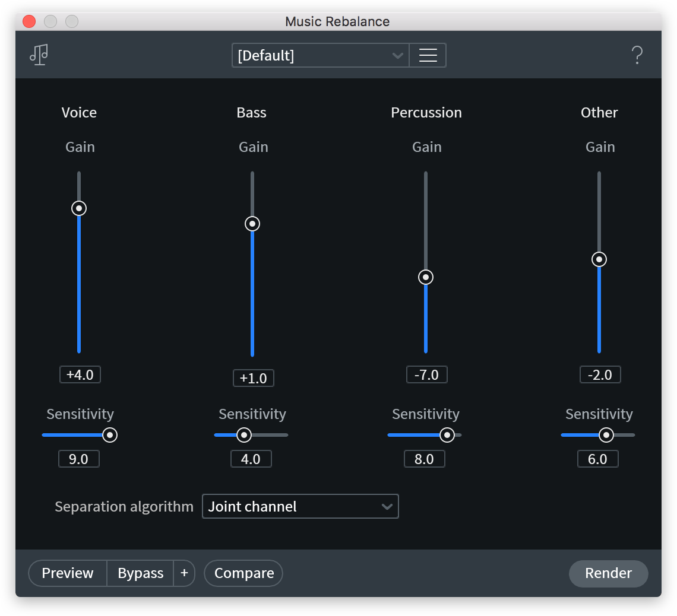Click the Voice gain slider handle

[79, 208]
